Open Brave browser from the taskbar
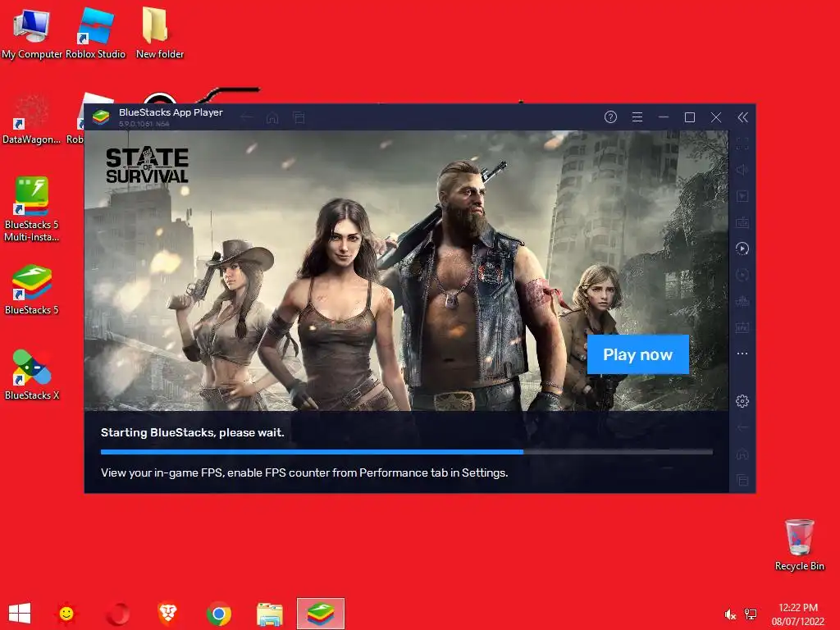 [167, 614]
